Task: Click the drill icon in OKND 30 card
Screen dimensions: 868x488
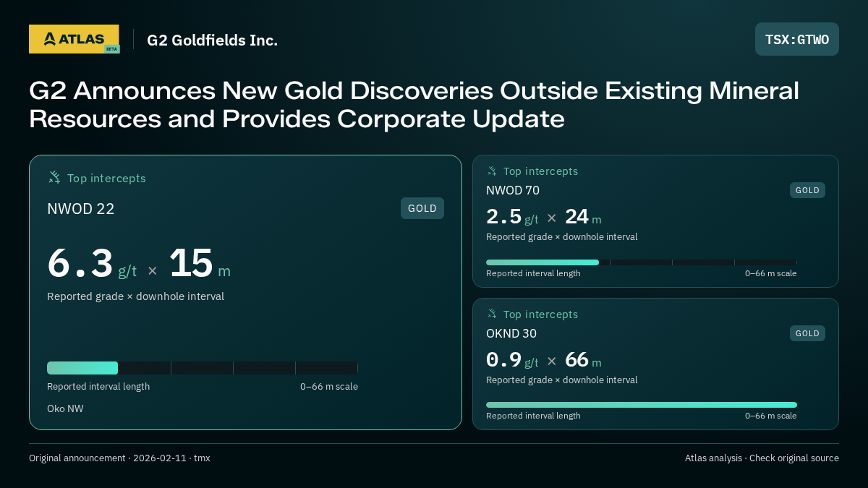Action: pyautogui.click(x=492, y=314)
